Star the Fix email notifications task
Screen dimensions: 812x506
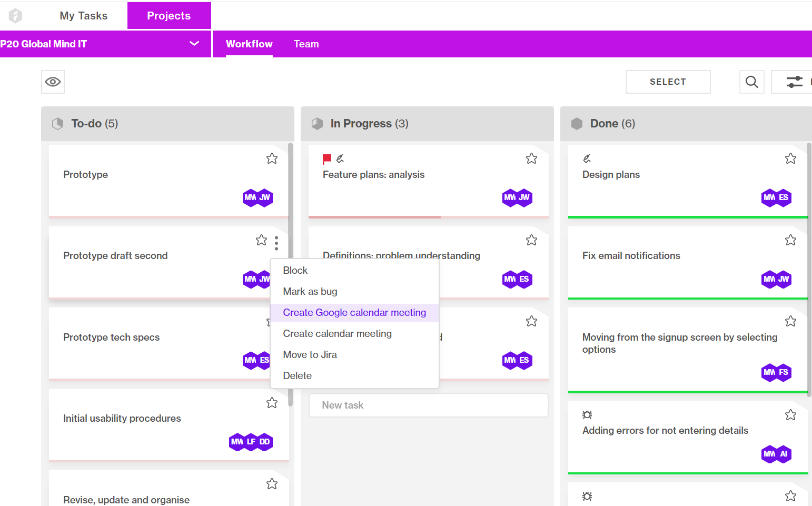point(790,240)
